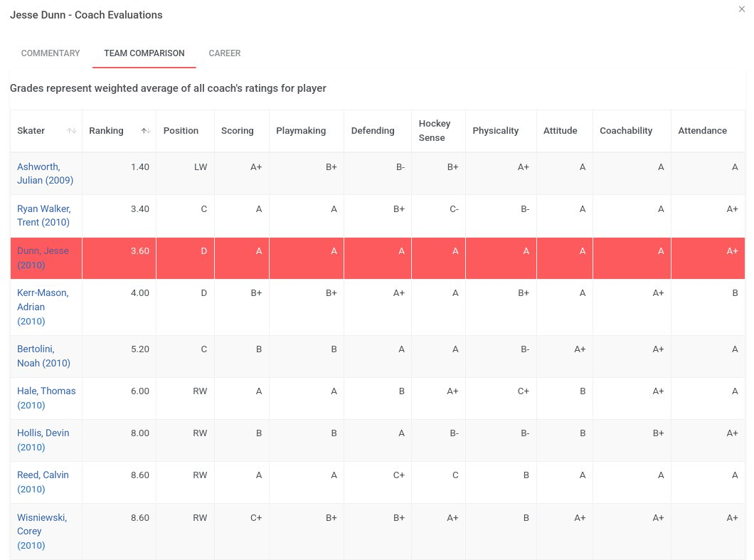Viewport: 754px width, 560px height.
Task: Open Ashworth, Julian (2009) player link
Action: coord(46,173)
